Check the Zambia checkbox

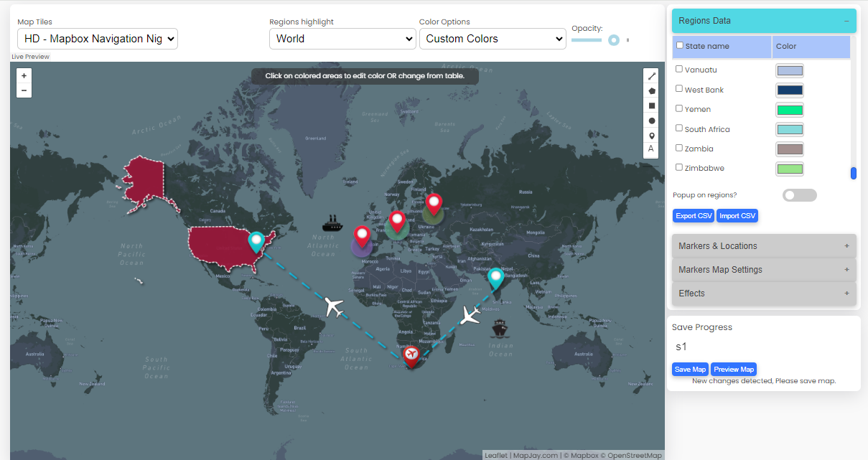pos(679,148)
